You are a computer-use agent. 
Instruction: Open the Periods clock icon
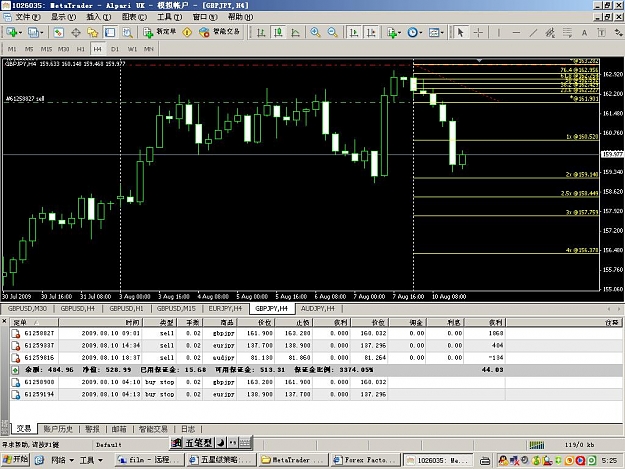click(412, 32)
